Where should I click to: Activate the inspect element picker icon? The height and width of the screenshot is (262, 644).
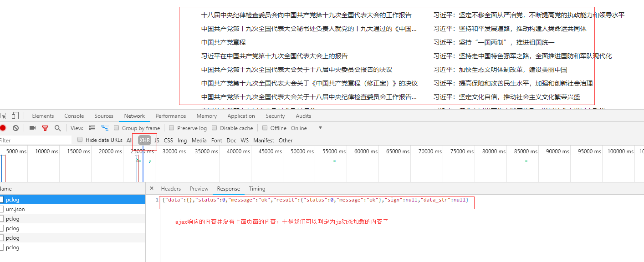coord(3,116)
